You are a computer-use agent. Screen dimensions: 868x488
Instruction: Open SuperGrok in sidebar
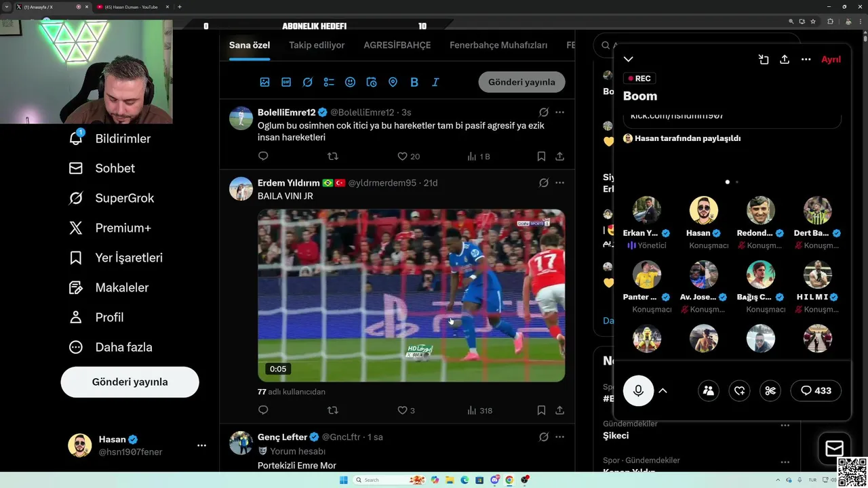tap(111, 198)
